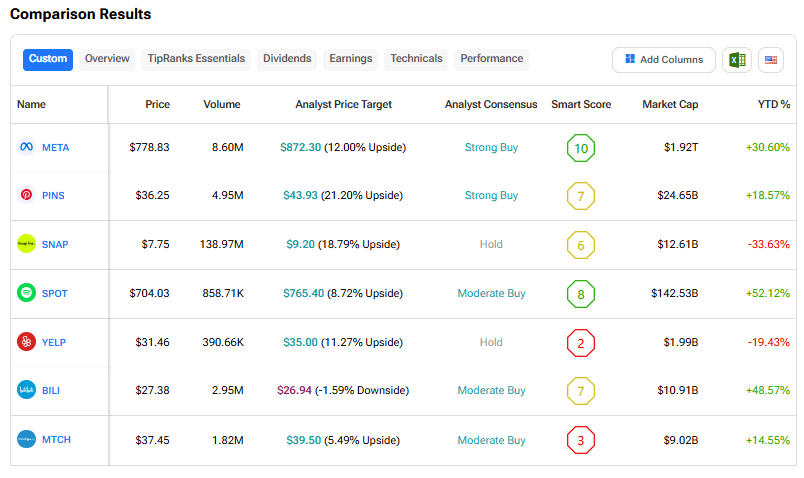Click the Excel export icon
The height and width of the screenshot is (478, 804).
tap(737, 60)
